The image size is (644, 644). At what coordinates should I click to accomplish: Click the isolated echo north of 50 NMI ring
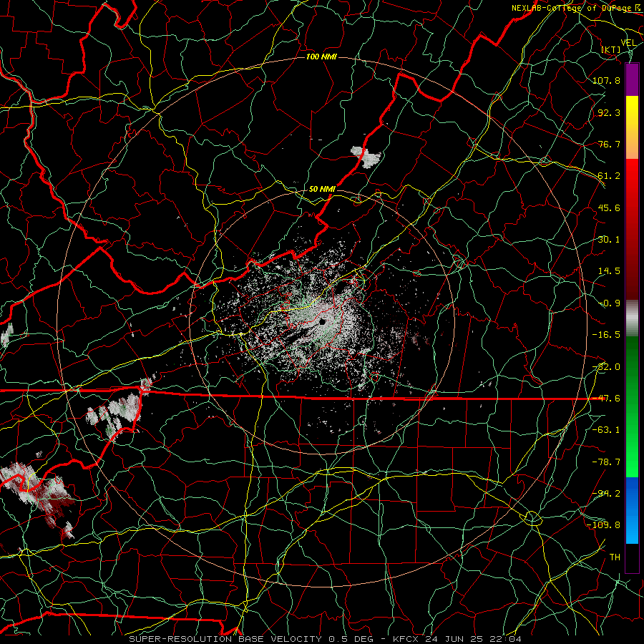(366, 157)
